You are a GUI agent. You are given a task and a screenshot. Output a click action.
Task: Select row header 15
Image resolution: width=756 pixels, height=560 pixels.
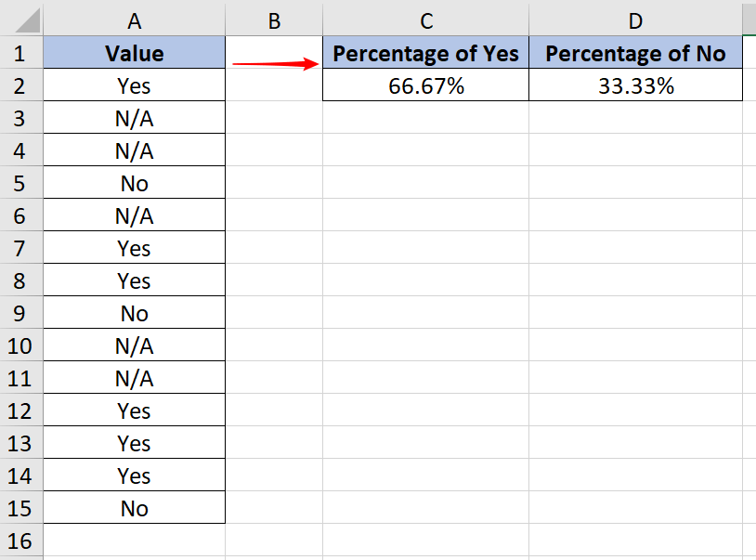20,507
